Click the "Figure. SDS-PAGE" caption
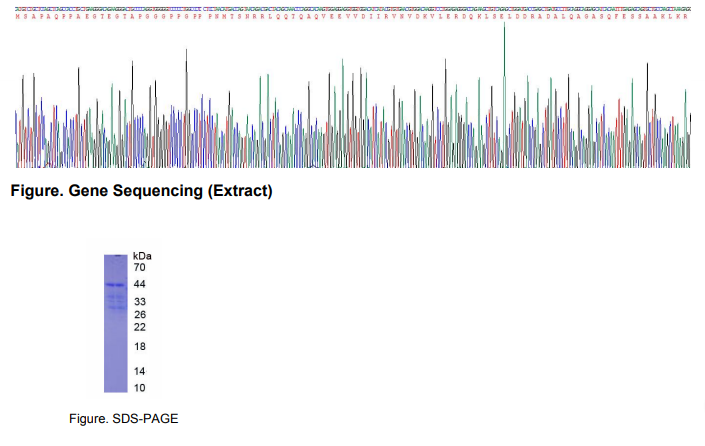This screenshot has height=446, width=705. (124, 419)
